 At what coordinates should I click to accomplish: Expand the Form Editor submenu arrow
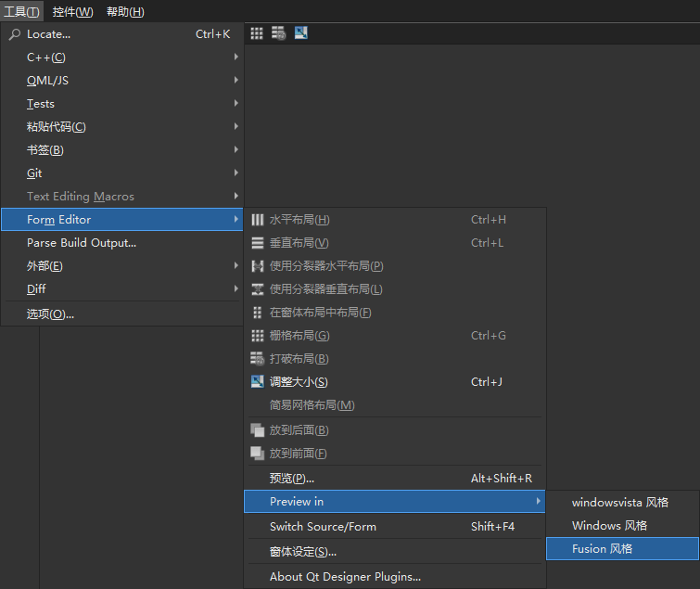click(x=236, y=219)
